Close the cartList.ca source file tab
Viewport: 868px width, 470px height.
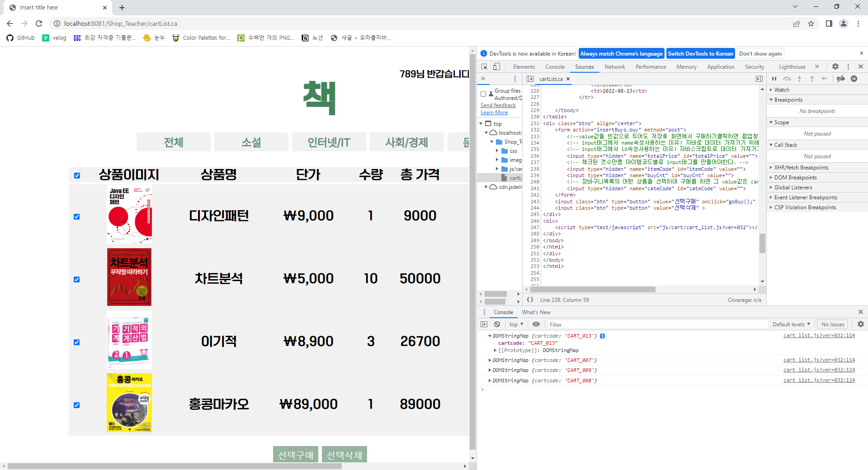coord(568,79)
